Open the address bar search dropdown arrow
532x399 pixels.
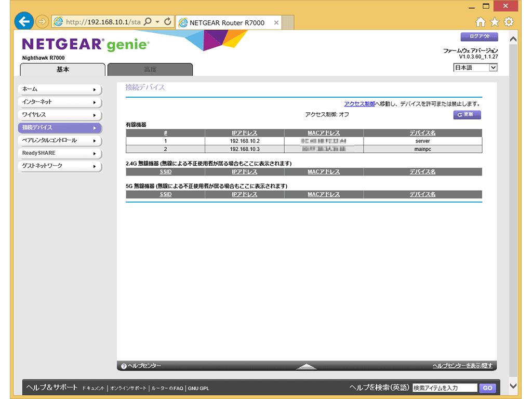pos(157,22)
